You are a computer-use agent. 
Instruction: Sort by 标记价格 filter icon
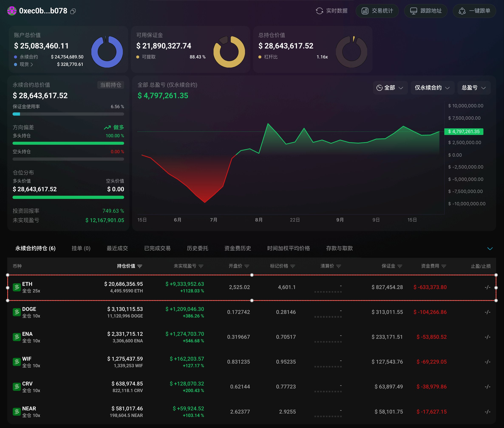click(293, 266)
